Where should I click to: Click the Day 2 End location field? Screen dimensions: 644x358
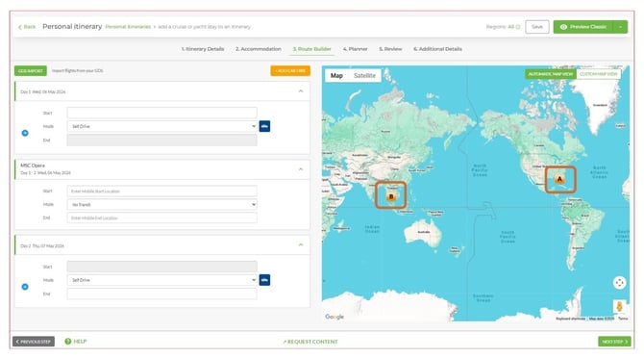click(x=161, y=294)
